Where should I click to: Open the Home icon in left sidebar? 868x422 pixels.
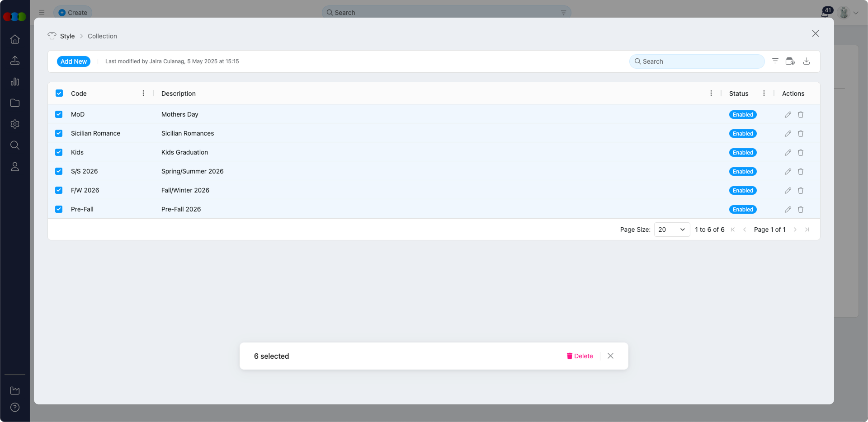pyautogui.click(x=15, y=39)
